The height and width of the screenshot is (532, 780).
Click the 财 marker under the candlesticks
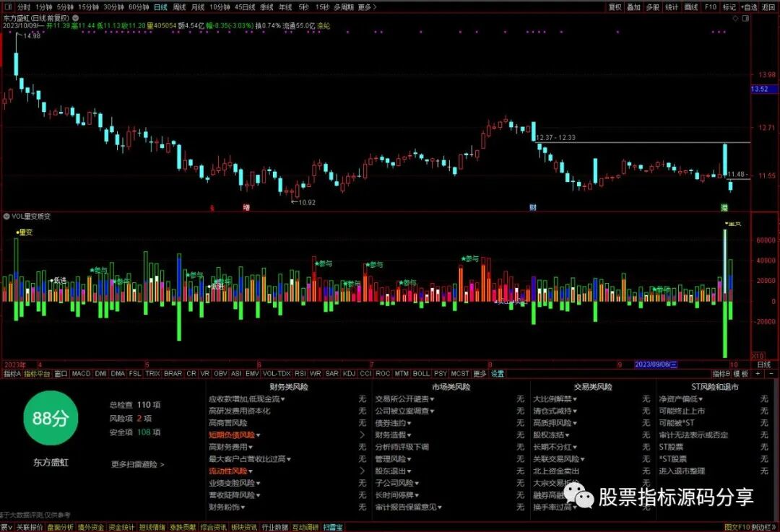pyautogui.click(x=533, y=207)
